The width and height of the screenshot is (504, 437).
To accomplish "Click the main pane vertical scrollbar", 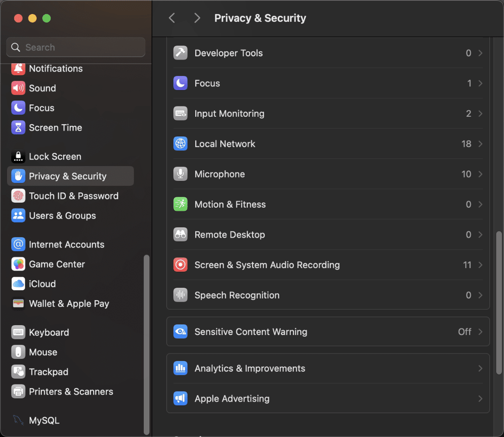I will 499,303.
